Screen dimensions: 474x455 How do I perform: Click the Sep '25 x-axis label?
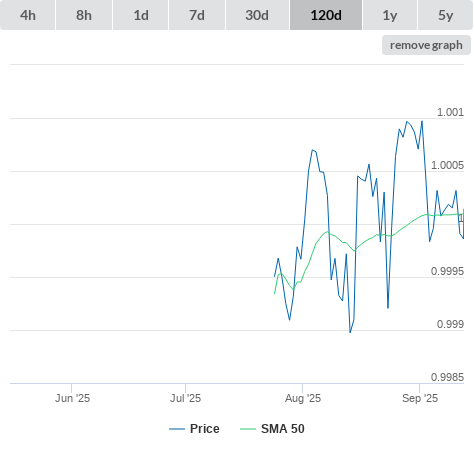420,398
